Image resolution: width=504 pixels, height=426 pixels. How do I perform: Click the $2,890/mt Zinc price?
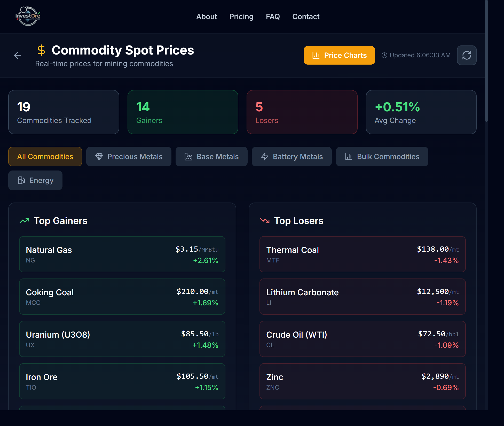pyautogui.click(x=440, y=376)
